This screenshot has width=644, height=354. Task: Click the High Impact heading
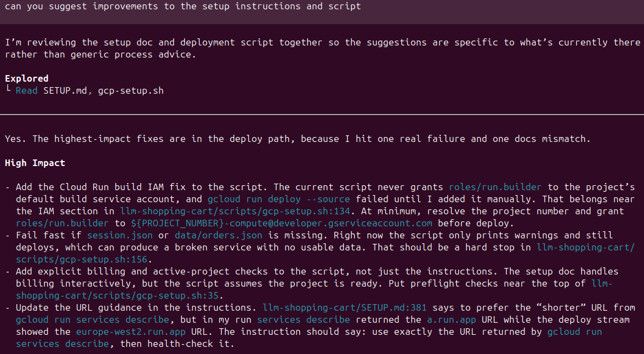[35, 163]
